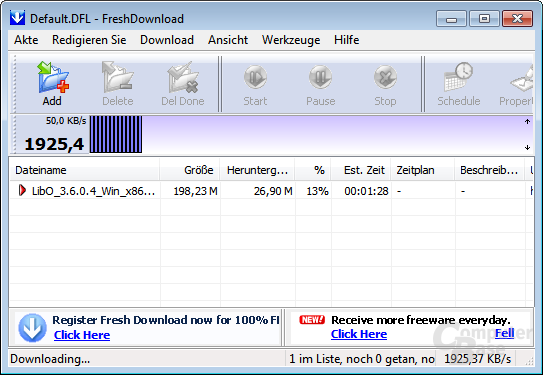The width and height of the screenshot is (543, 375).
Task: Open the Werkzeuge menu
Action: (291, 40)
